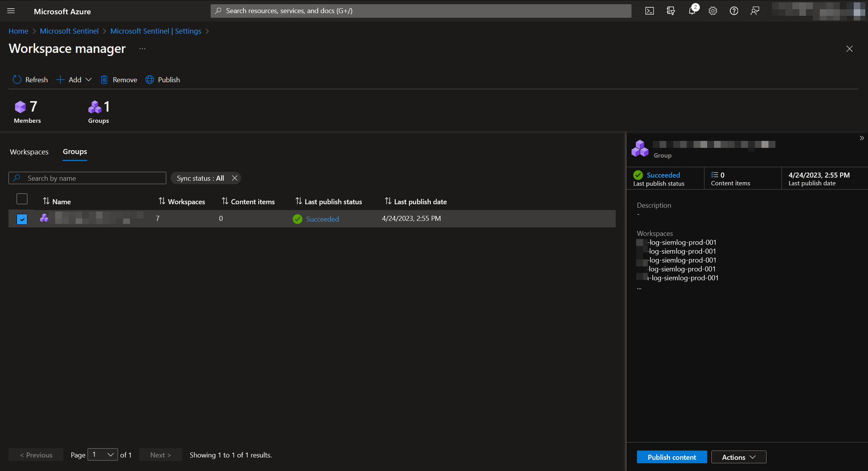Sort by Last publish status column
868x471 pixels.
(329, 202)
